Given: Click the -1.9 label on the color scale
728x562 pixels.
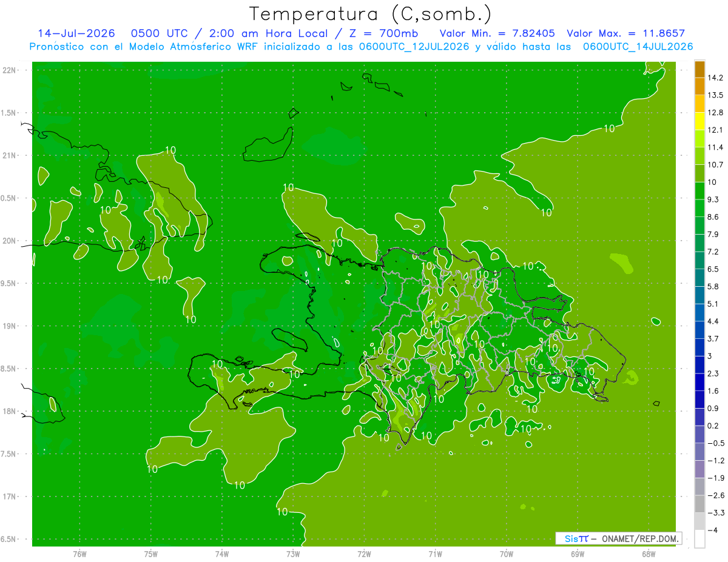Looking at the screenshot, I should (x=715, y=478).
